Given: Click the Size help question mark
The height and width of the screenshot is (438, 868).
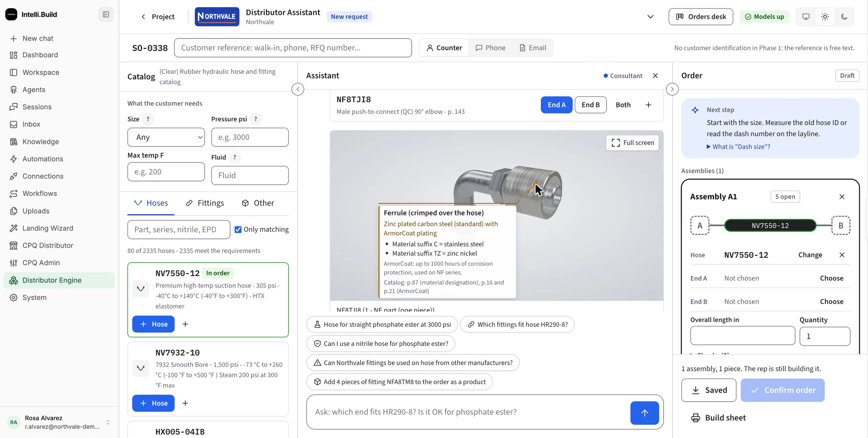Looking at the screenshot, I should pyautogui.click(x=148, y=119).
